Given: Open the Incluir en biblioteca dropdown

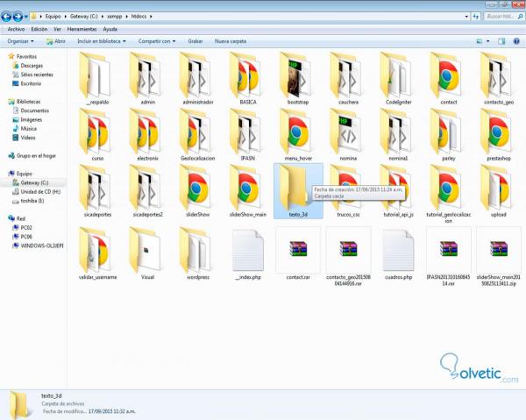Looking at the screenshot, I should tap(102, 41).
